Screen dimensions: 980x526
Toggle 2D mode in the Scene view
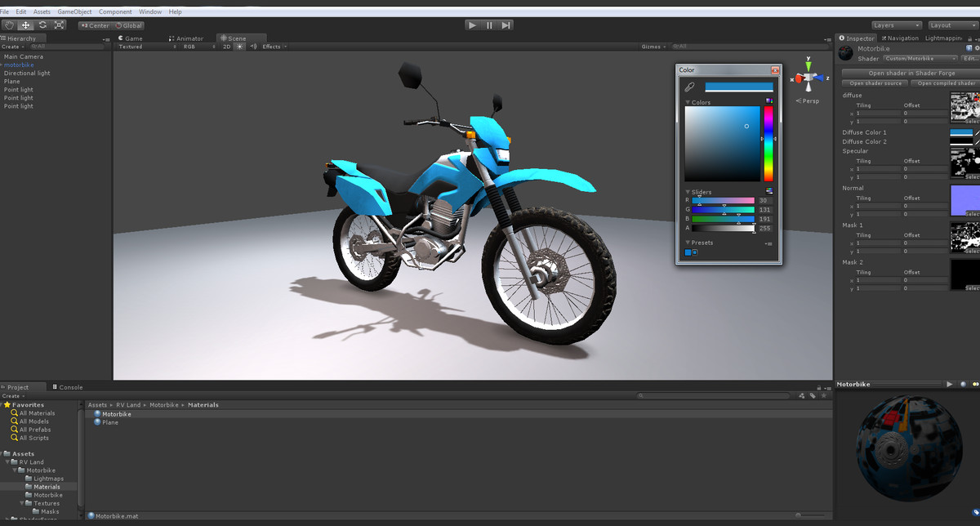(226, 47)
